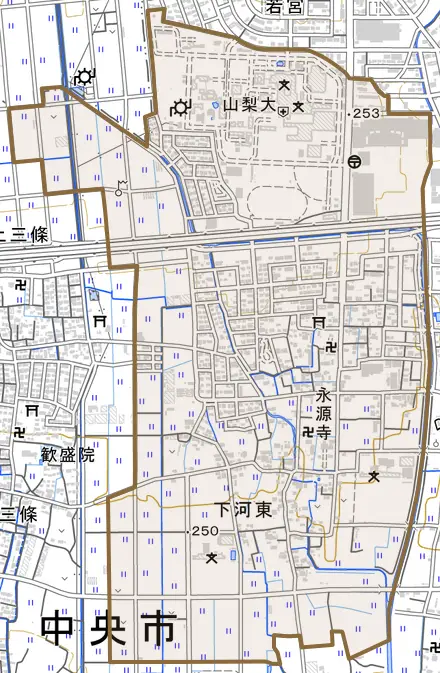The height and width of the screenshot is (673, 440).
Task: Click the shrine torii symbol north of 永源寺
Action: tap(319, 321)
